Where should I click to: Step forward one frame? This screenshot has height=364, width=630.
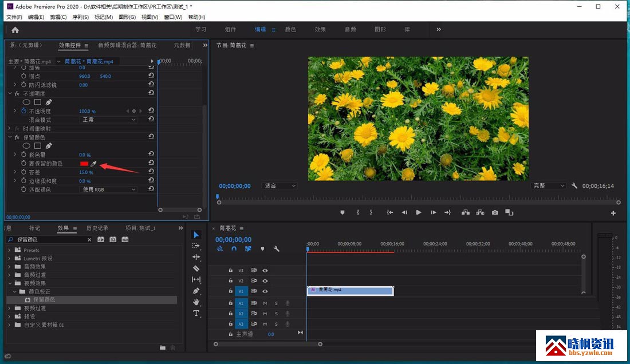433,212
